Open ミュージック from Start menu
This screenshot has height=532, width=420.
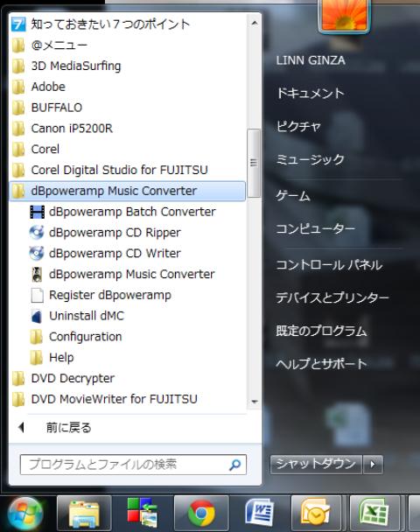tap(310, 159)
